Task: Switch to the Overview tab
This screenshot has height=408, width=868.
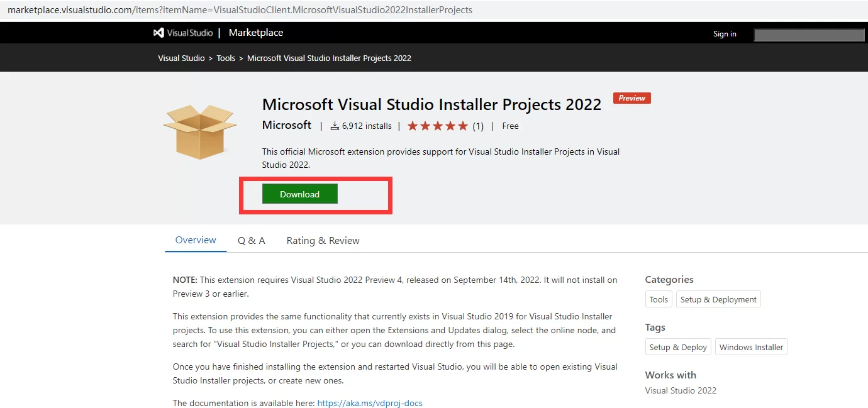Action: [x=196, y=240]
